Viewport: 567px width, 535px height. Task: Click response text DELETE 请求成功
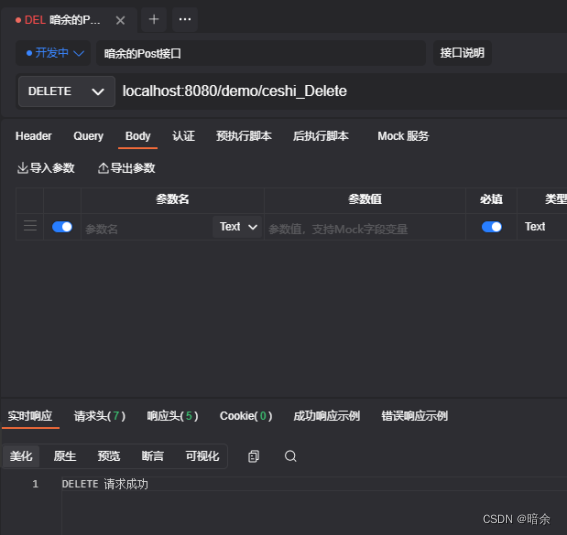point(105,484)
